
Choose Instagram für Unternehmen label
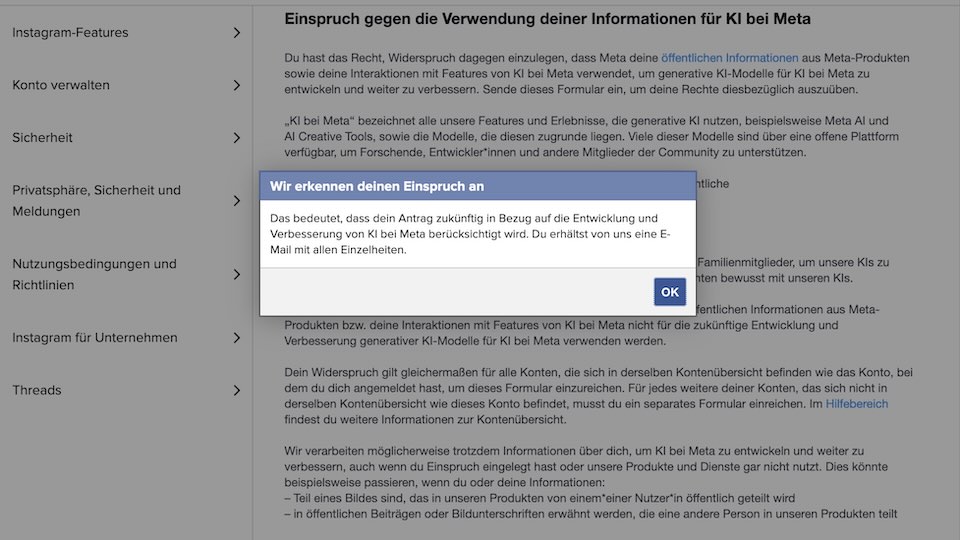point(94,338)
